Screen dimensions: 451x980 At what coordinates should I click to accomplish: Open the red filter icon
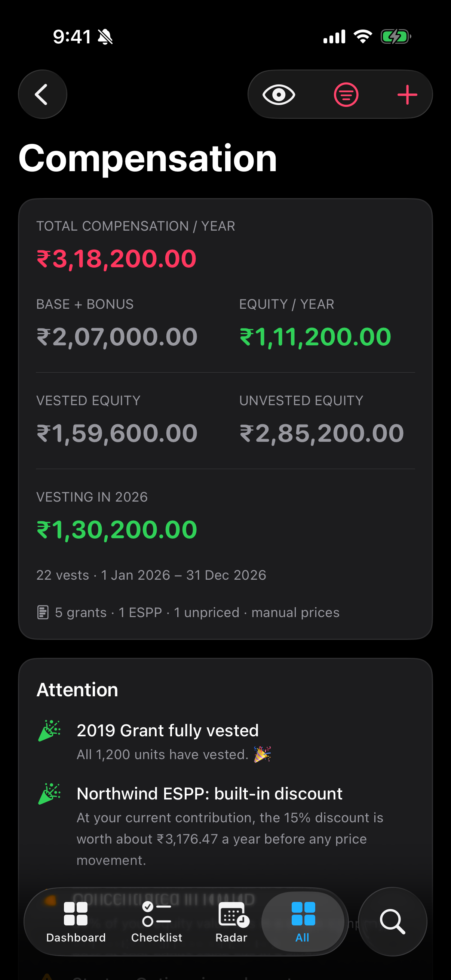(346, 94)
